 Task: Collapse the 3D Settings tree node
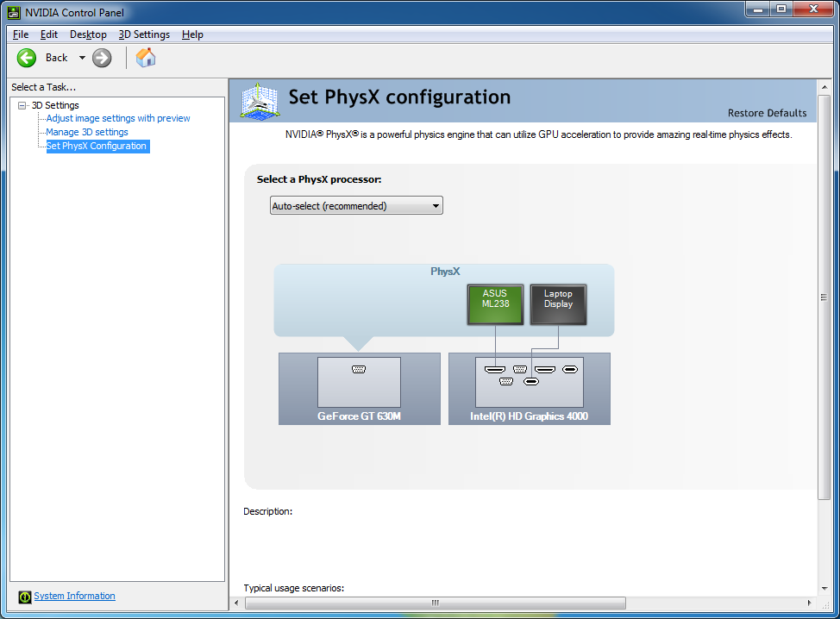pyautogui.click(x=22, y=105)
